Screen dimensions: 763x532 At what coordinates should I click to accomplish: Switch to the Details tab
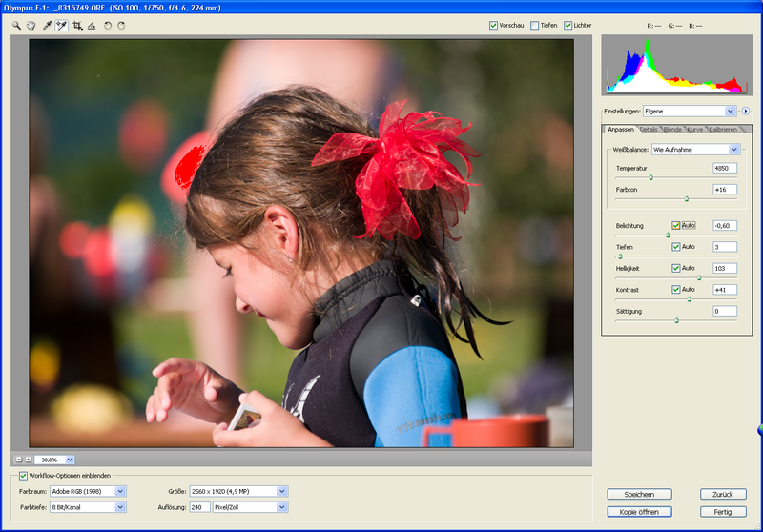(x=649, y=129)
